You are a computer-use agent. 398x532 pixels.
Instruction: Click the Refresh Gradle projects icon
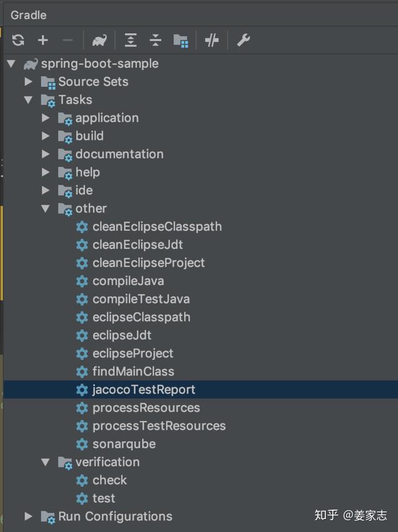click(x=18, y=40)
